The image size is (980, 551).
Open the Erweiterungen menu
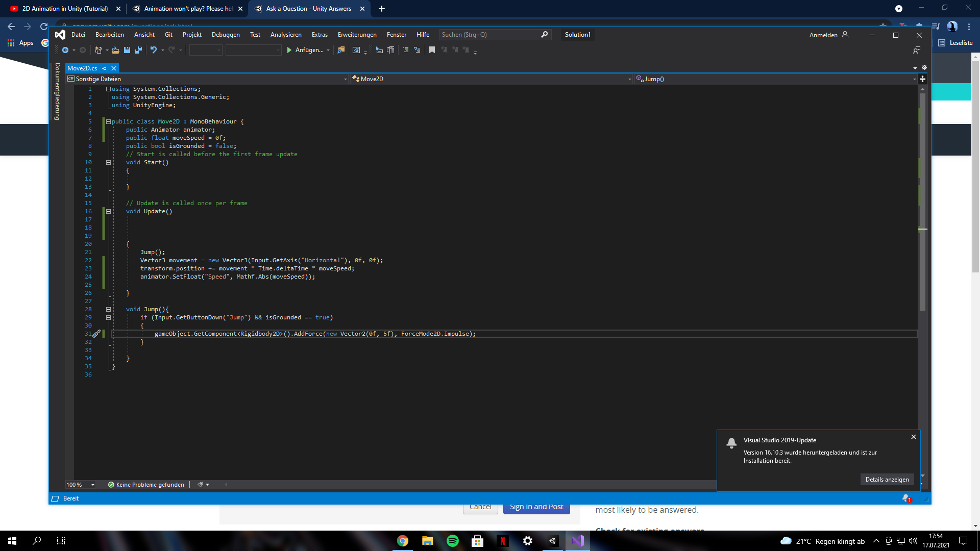357,35
